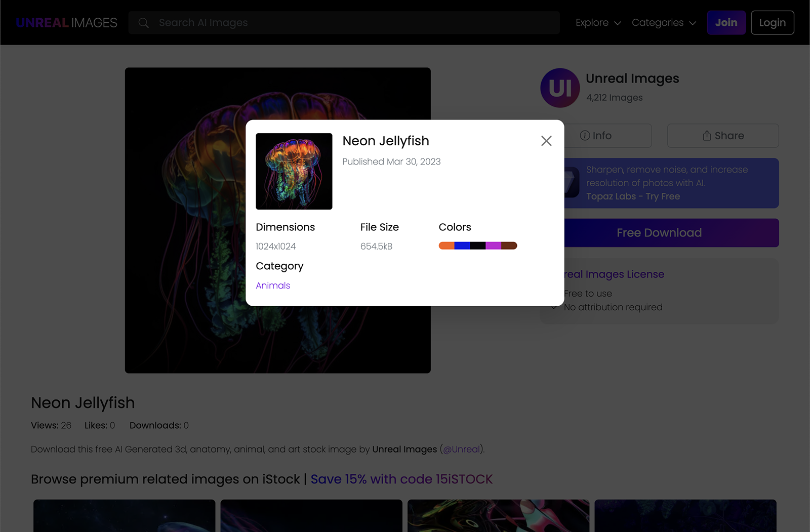Select the black color swatch

478,245
